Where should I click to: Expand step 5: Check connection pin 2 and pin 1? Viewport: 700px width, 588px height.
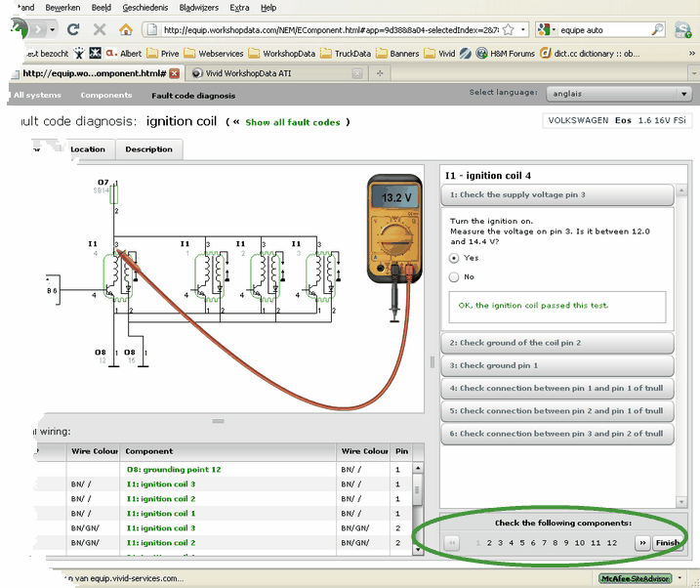click(557, 411)
